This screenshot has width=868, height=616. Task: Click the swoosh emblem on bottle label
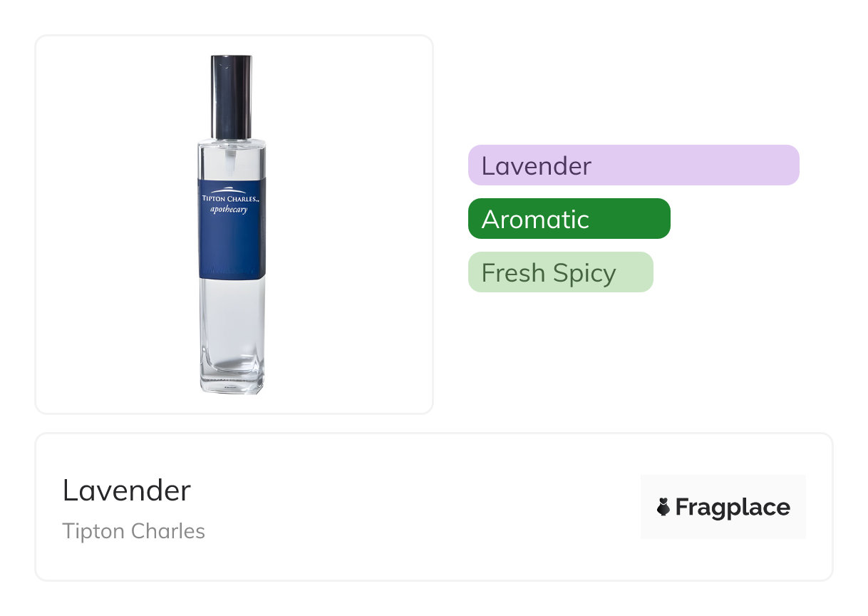pyautogui.click(x=227, y=188)
